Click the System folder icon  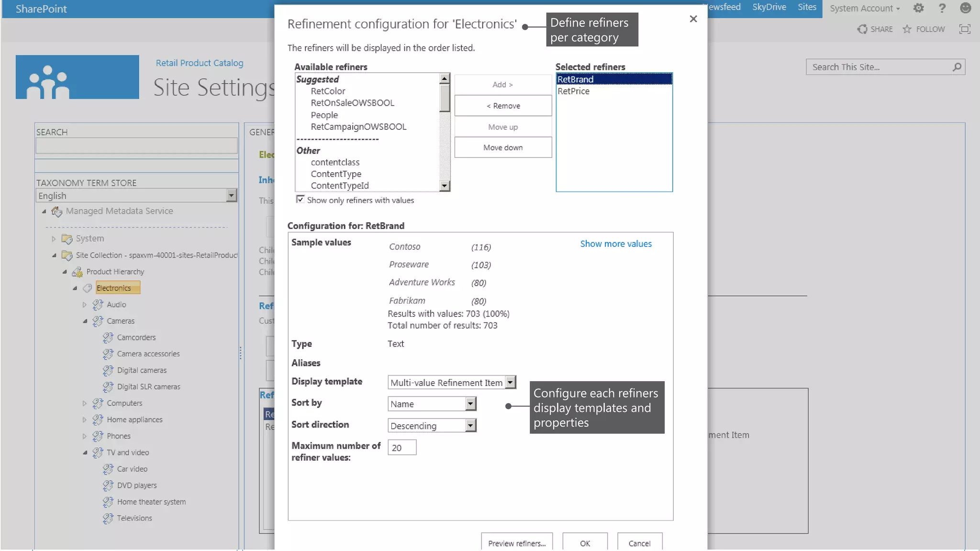pyautogui.click(x=67, y=239)
